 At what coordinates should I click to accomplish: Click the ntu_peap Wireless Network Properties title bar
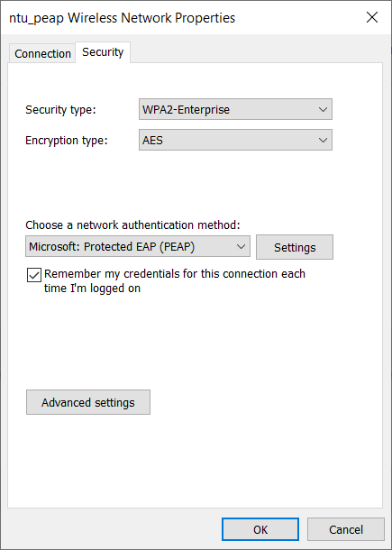coord(122,17)
